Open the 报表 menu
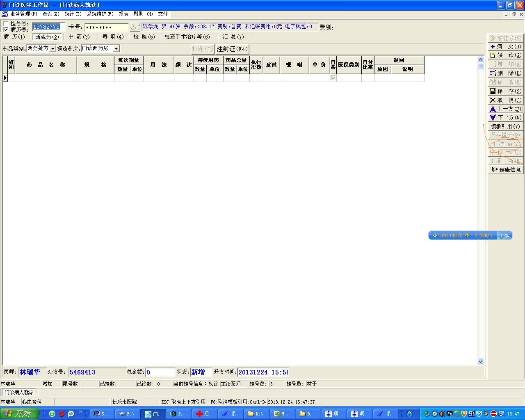Screen dimensions: 525x420 123,14
